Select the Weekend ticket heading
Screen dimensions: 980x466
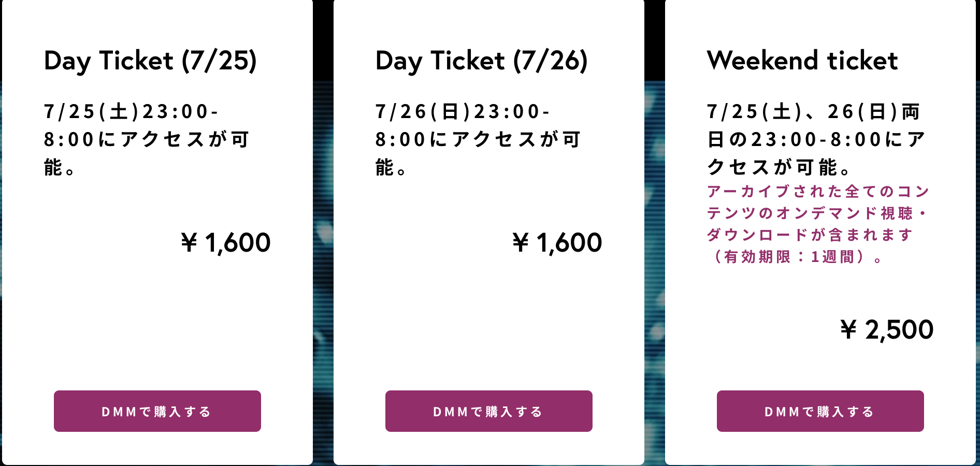click(802, 60)
